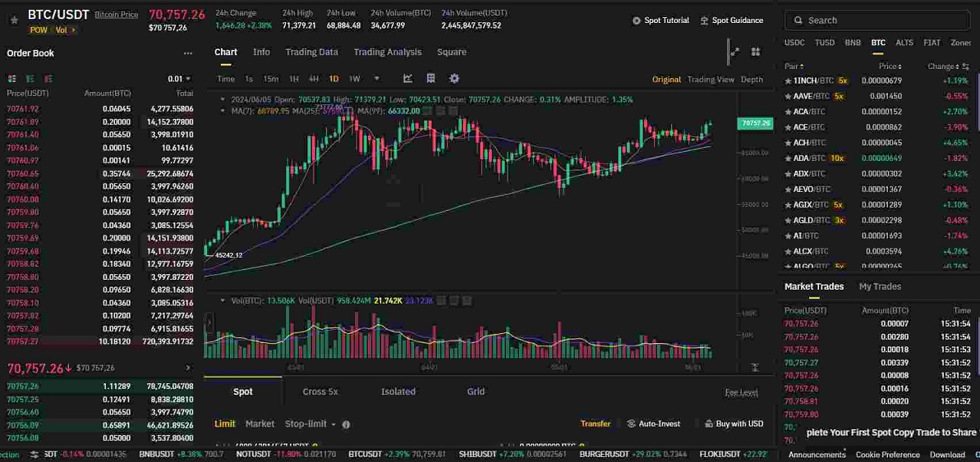Star the AGIX/BTC pair
980x462 pixels.
pos(788,205)
